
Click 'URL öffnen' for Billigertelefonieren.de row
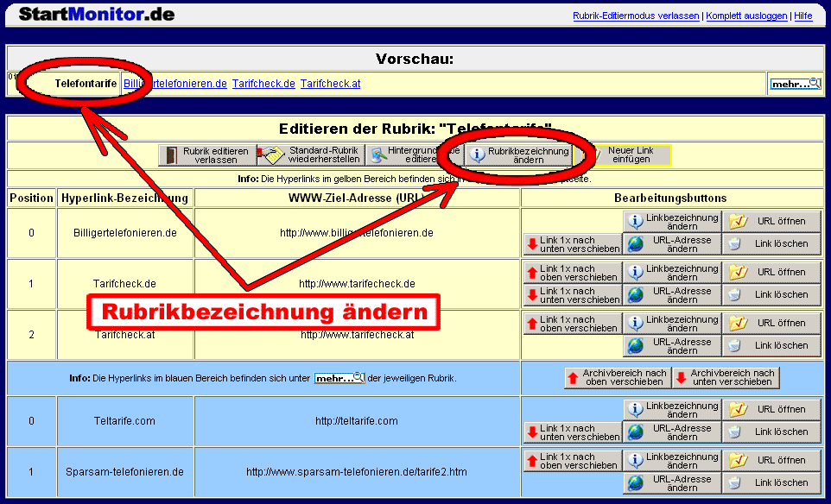pyautogui.click(x=771, y=221)
